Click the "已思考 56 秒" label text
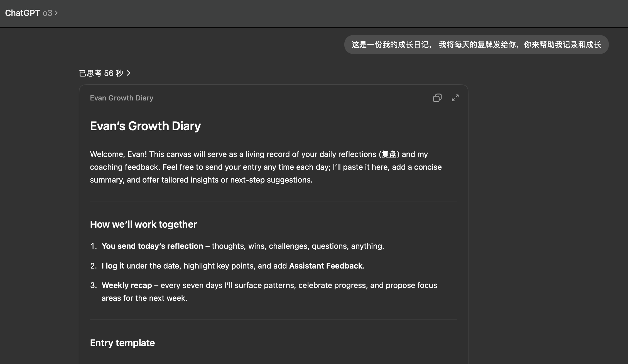This screenshot has height=364, width=628. point(101,73)
